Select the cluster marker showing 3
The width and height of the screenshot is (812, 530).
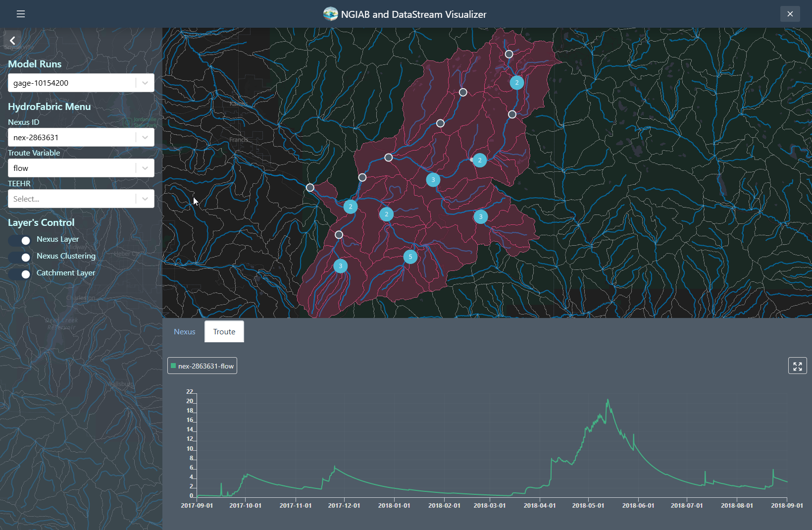[433, 180]
